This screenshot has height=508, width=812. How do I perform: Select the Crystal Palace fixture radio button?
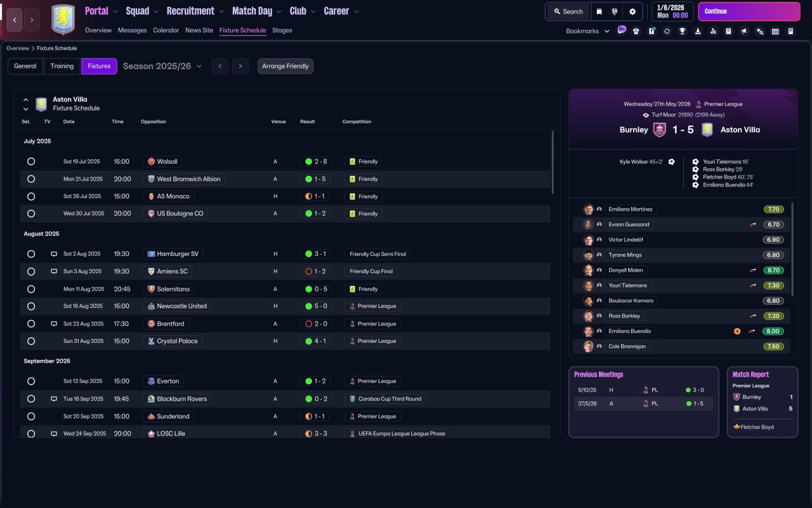click(31, 341)
